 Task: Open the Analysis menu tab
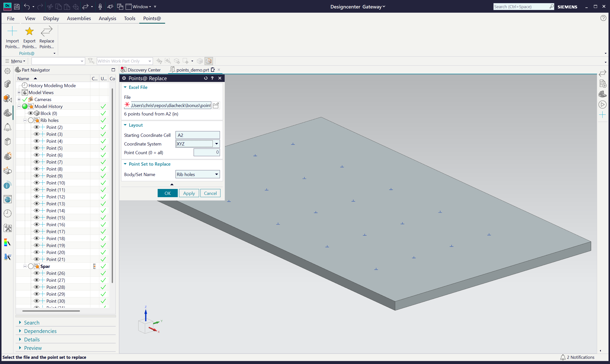point(107,18)
